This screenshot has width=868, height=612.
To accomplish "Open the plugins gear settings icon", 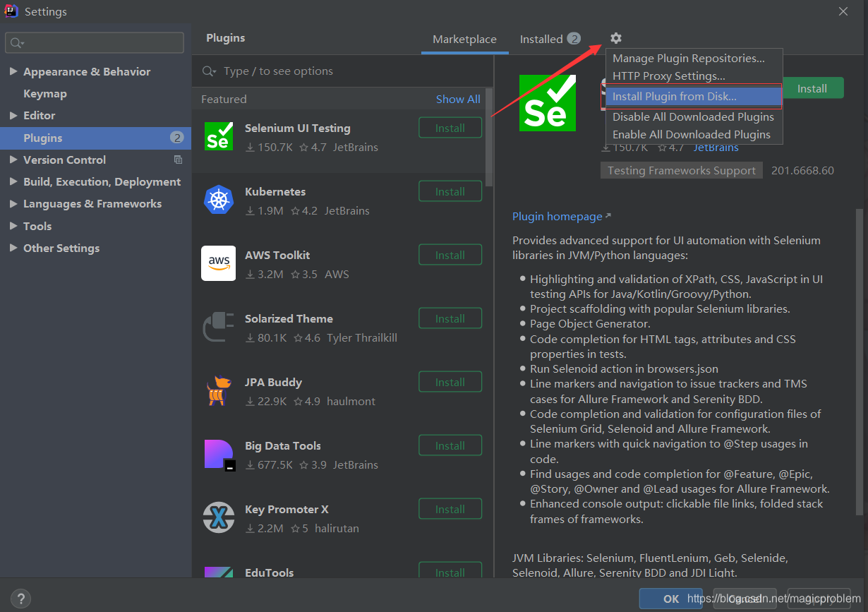I will pos(616,38).
